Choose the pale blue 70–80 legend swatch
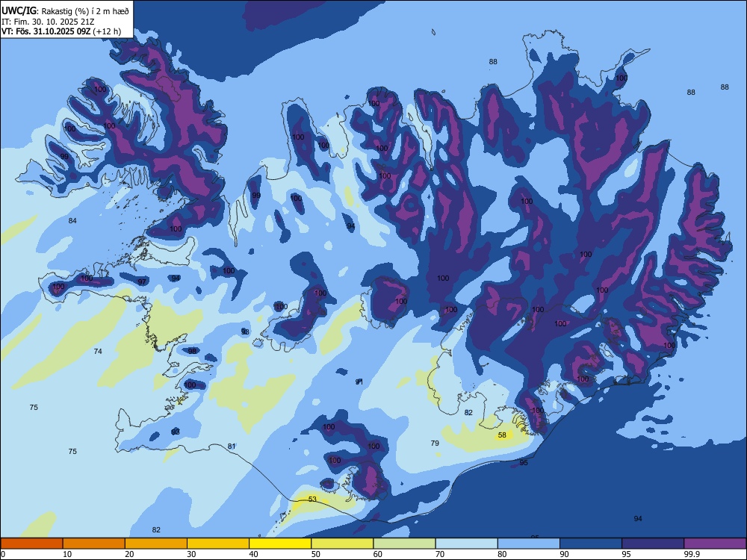The image size is (747, 560). click(x=466, y=544)
